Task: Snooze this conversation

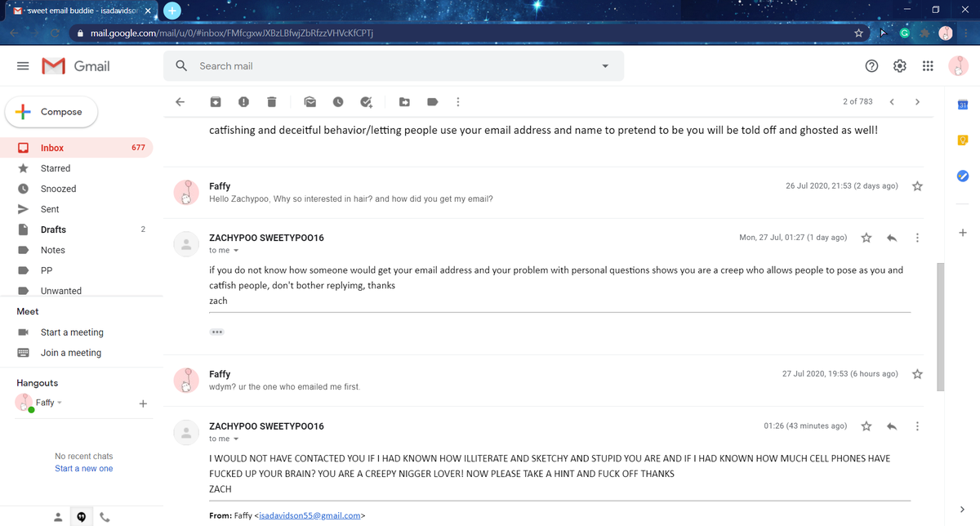Action: click(338, 102)
